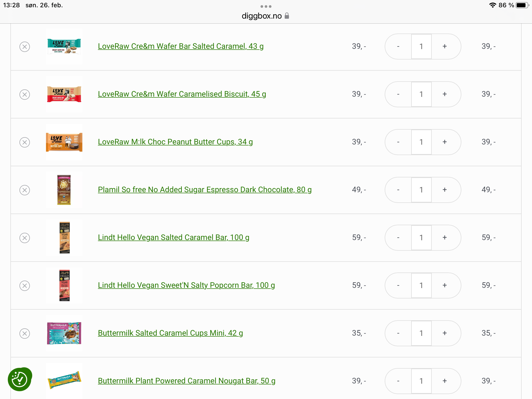
Task: Remove LoveRaw Caramelised Biscuit Wafer from cart
Action: click(x=25, y=95)
